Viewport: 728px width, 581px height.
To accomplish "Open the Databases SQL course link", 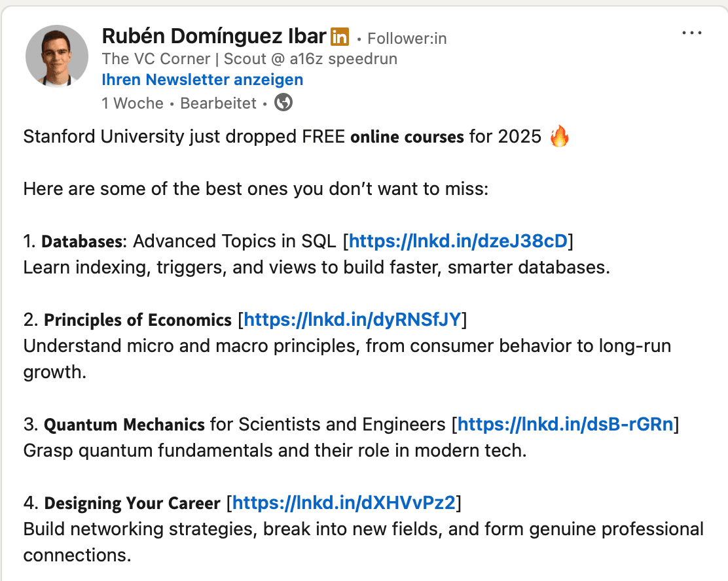I will pos(458,241).
